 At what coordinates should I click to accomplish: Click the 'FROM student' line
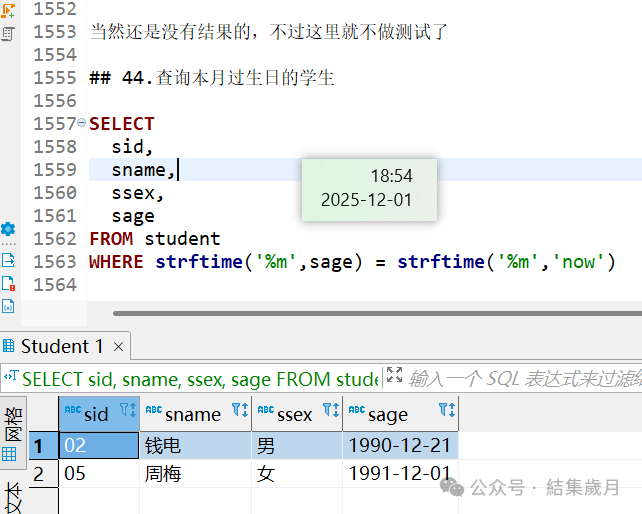point(155,239)
